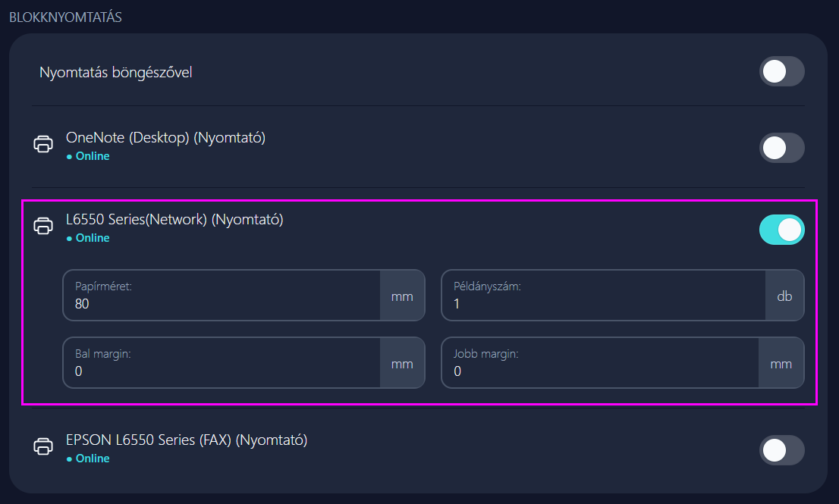
Task: Select the OneNote (Desktop) (Nyomtató) label
Action: click(165, 138)
